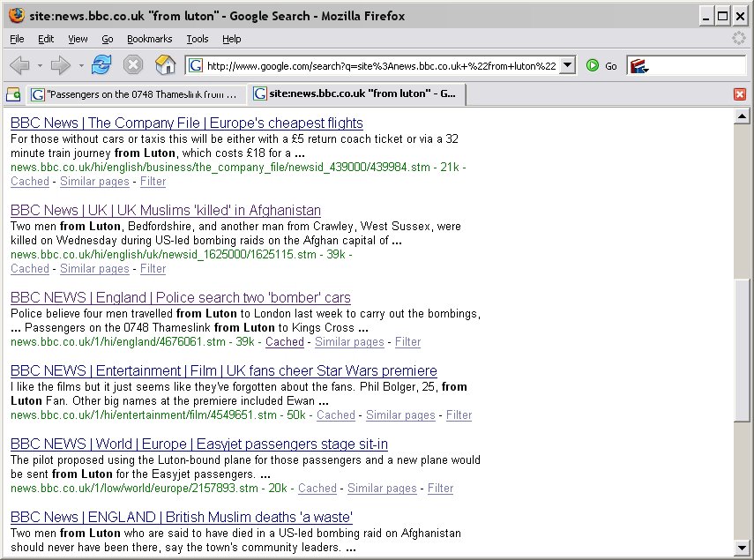
Task: Open the File menu
Action: tap(17, 39)
